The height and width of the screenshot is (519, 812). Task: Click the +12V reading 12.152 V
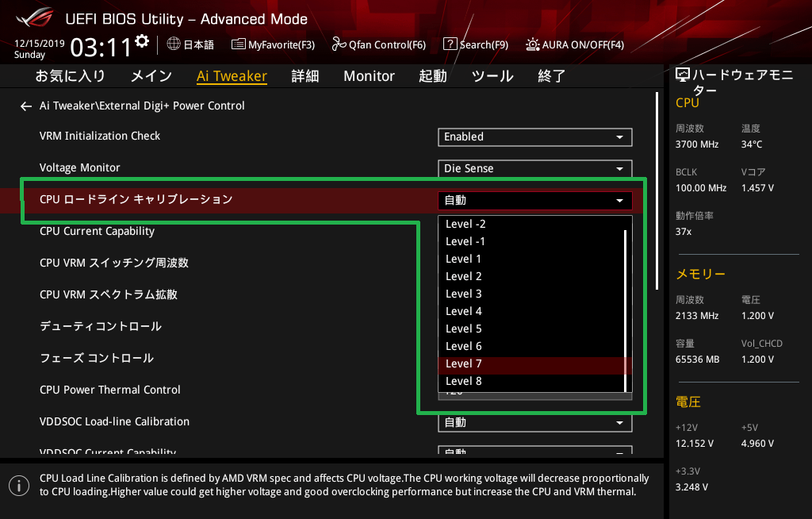(x=695, y=444)
